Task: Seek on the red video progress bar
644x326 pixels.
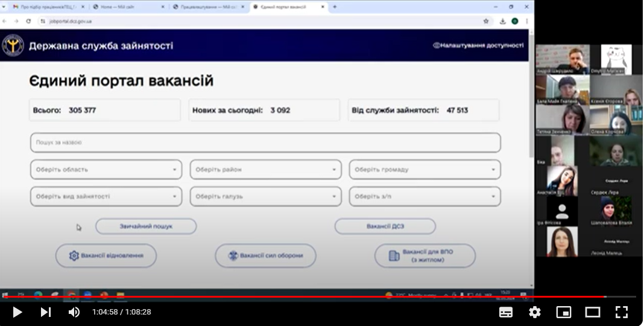Action: 303,296
